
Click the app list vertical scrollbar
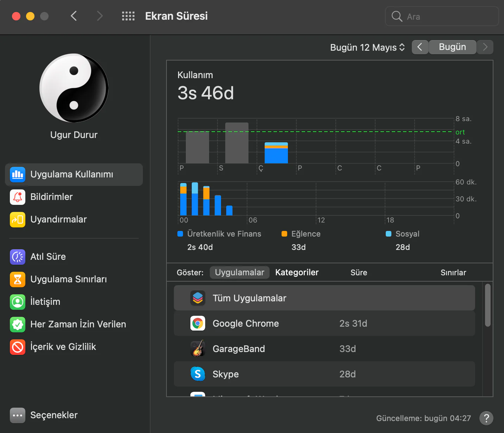pyautogui.click(x=487, y=306)
